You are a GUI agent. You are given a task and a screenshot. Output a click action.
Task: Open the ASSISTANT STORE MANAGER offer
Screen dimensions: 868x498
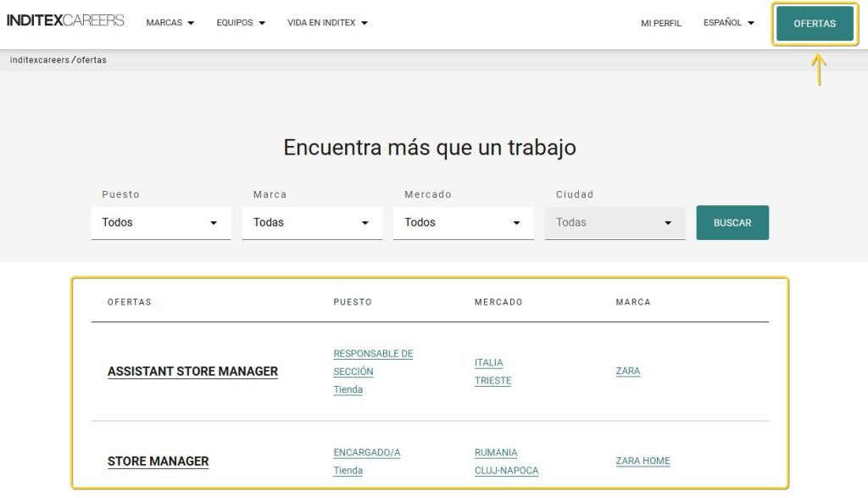(x=192, y=372)
